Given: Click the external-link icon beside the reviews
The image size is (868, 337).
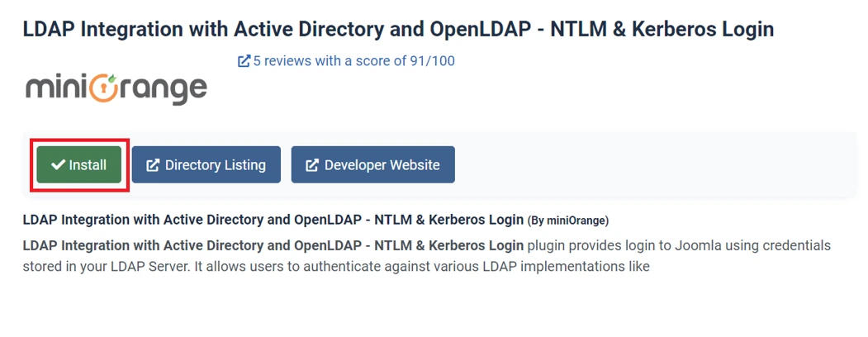Looking at the screenshot, I should 244,61.
